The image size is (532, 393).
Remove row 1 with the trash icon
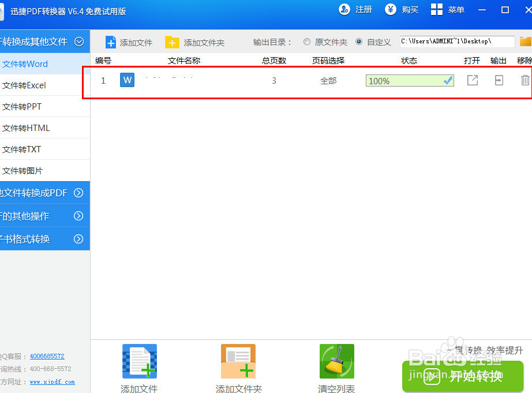pos(525,80)
